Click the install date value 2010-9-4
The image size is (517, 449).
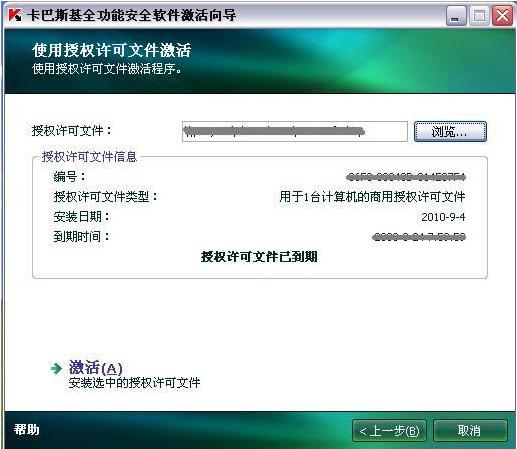point(443,217)
